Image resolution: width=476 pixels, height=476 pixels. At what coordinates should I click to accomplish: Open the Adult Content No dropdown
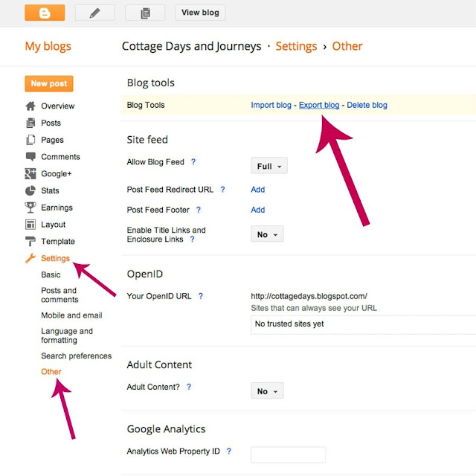click(x=267, y=390)
